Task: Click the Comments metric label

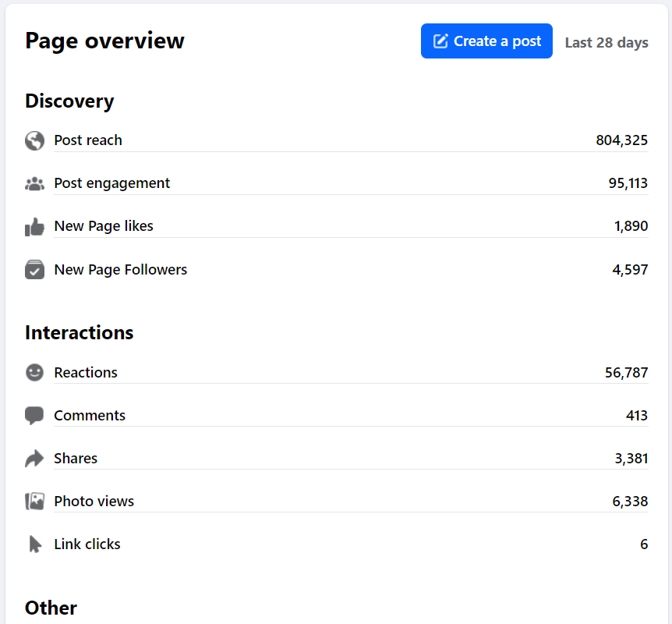Action: pyautogui.click(x=90, y=416)
